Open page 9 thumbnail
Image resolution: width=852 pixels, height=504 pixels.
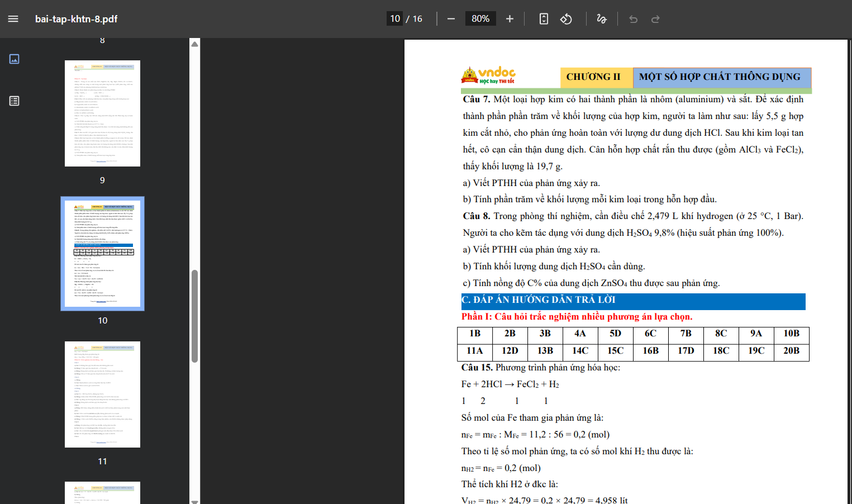(102, 113)
